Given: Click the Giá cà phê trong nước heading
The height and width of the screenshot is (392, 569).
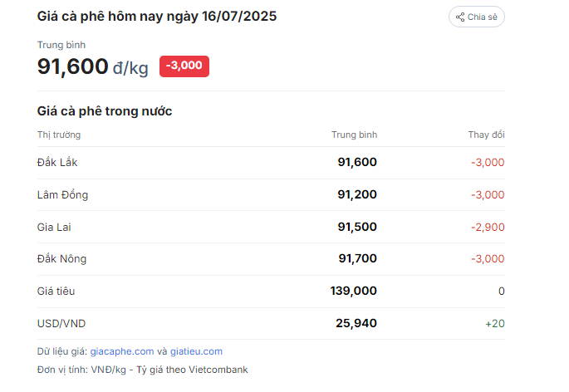Looking at the screenshot, I should 105,111.
